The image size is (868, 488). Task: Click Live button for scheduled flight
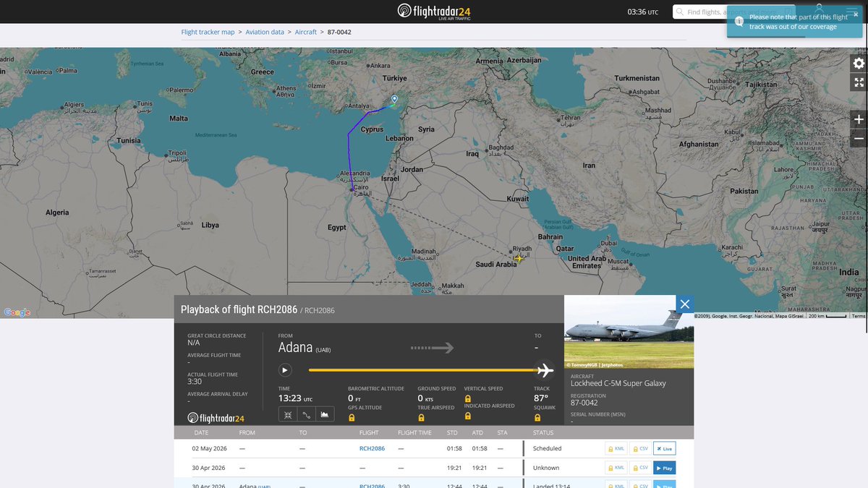(x=664, y=448)
